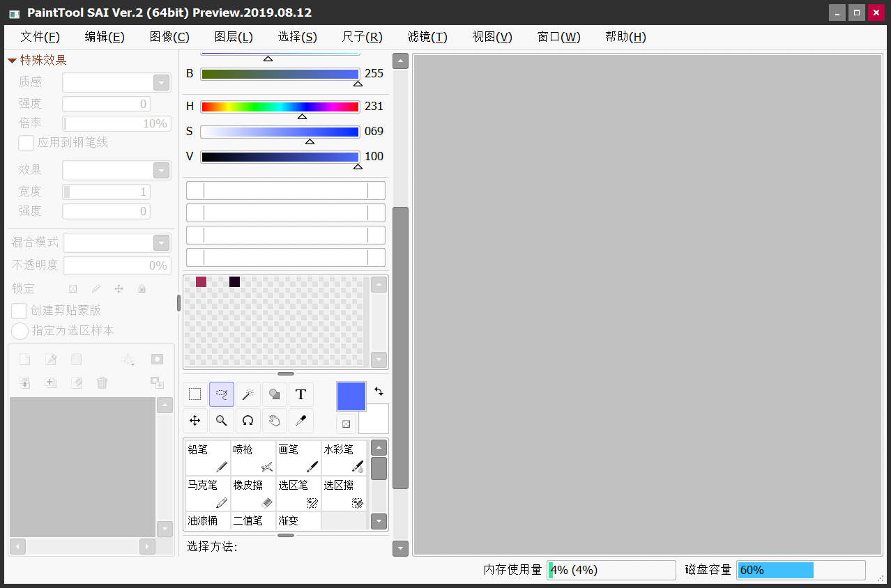Choose the 选区擦 selection eraser
Screen dimensions: 891x588
tap(344, 493)
